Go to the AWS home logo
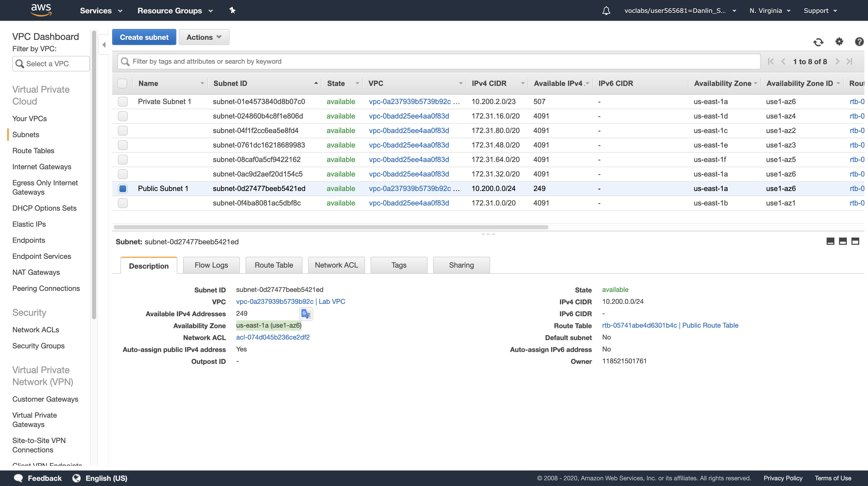This screenshot has height=486, width=868. point(41,10)
